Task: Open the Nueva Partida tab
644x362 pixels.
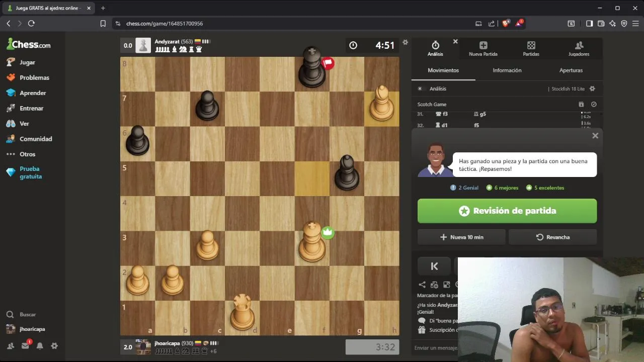Action: [x=483, y=48]
